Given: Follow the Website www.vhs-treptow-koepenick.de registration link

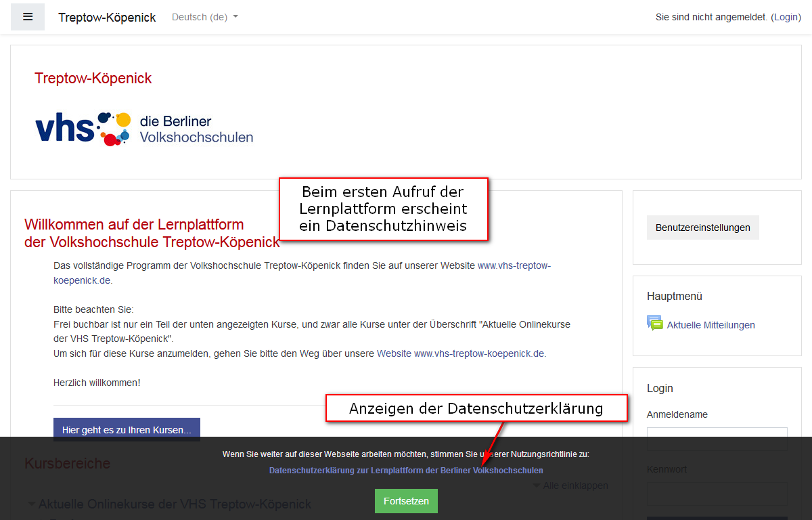Looking at the screenshot, I should click(x=461, y=353).
